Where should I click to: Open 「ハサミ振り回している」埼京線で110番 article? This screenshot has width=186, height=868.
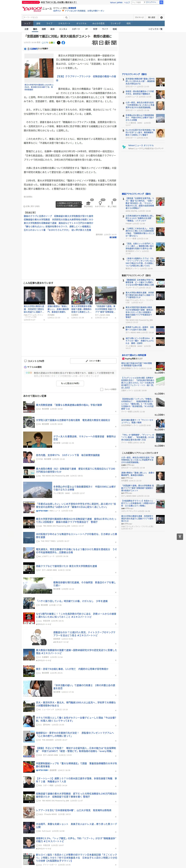click(x=72, y=601)
